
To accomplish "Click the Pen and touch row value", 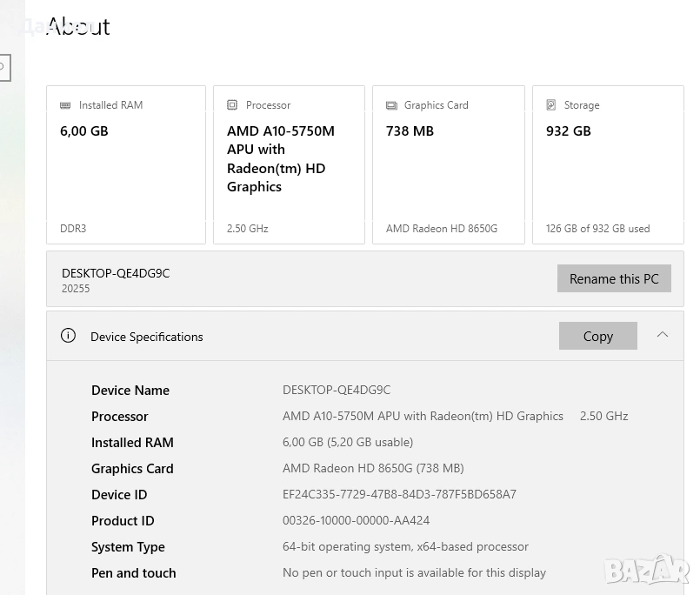I will click(x=414, y=572).
